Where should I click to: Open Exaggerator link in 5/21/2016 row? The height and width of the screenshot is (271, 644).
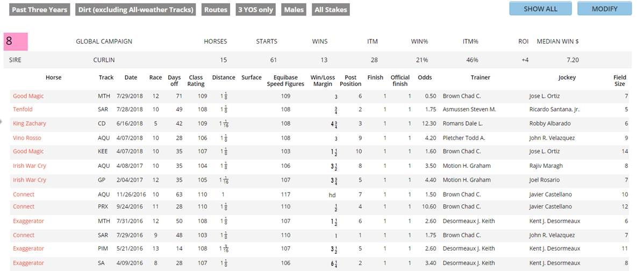(x=28, y=249)
